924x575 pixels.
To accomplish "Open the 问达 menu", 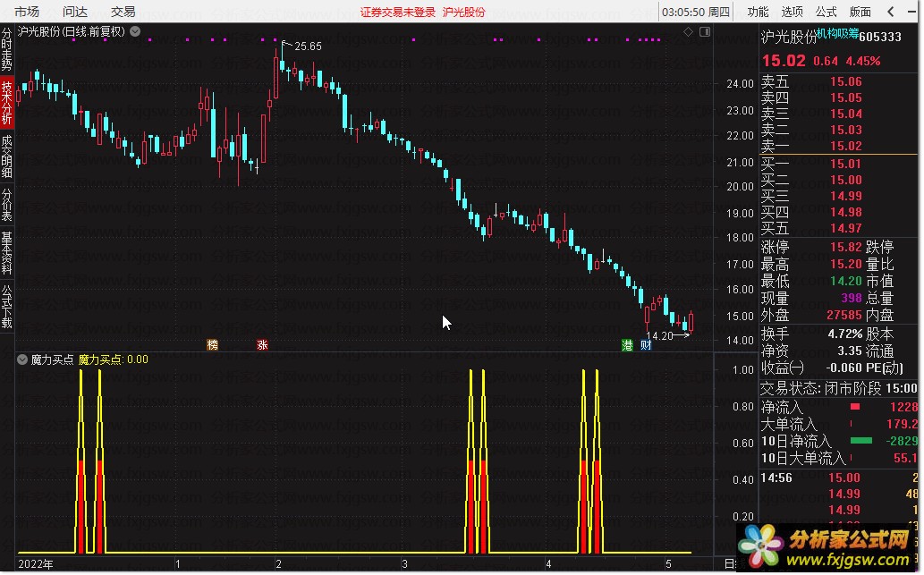I will pos(75,12).
